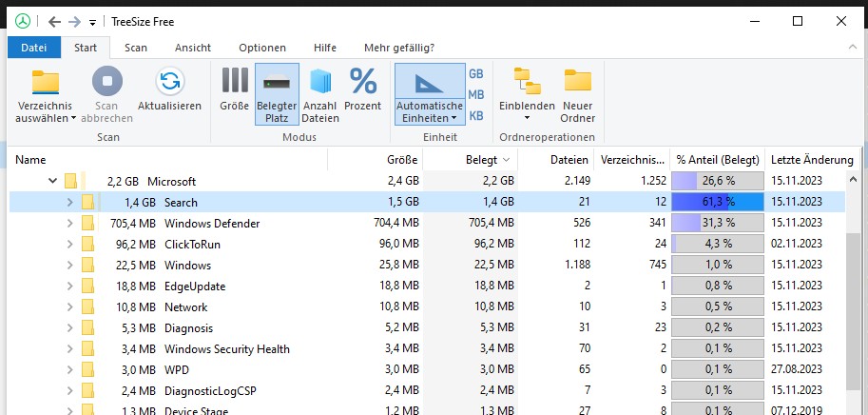Select the Device Stage row

click(x=428, y=409)
